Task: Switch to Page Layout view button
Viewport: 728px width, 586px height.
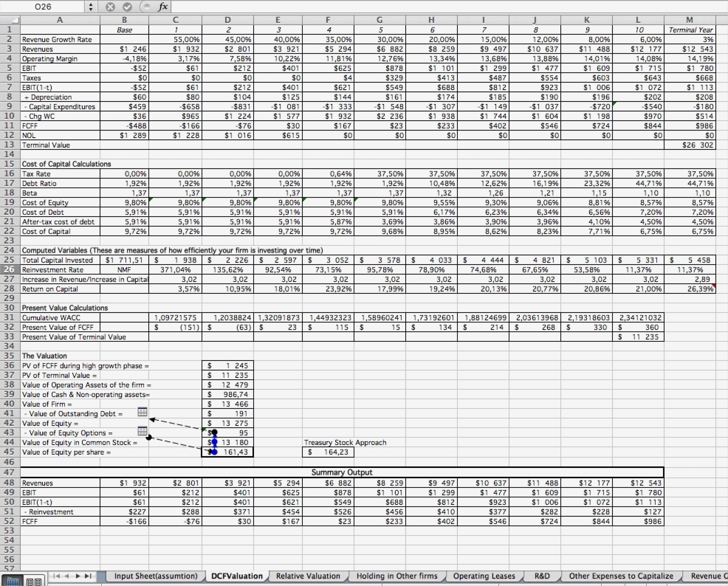Action: pos(34,582)
